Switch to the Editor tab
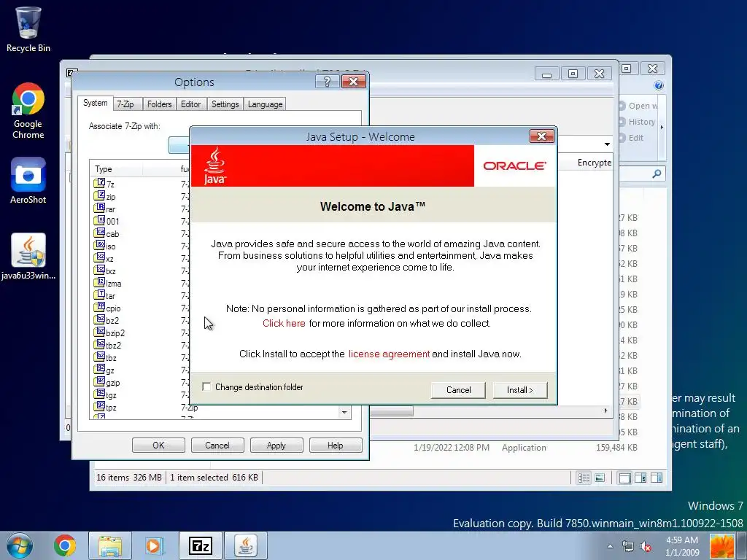The image size is (747, 560). tap(190, 104)
